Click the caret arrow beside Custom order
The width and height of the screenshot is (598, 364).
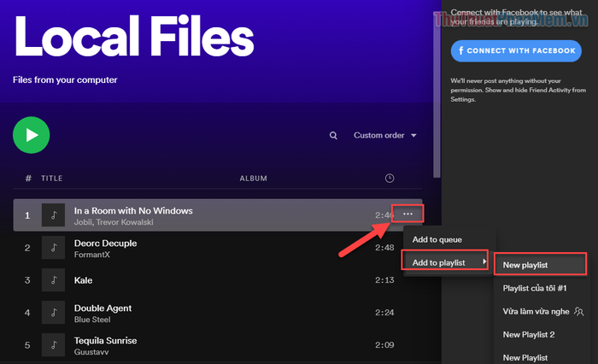click(413, 136)
